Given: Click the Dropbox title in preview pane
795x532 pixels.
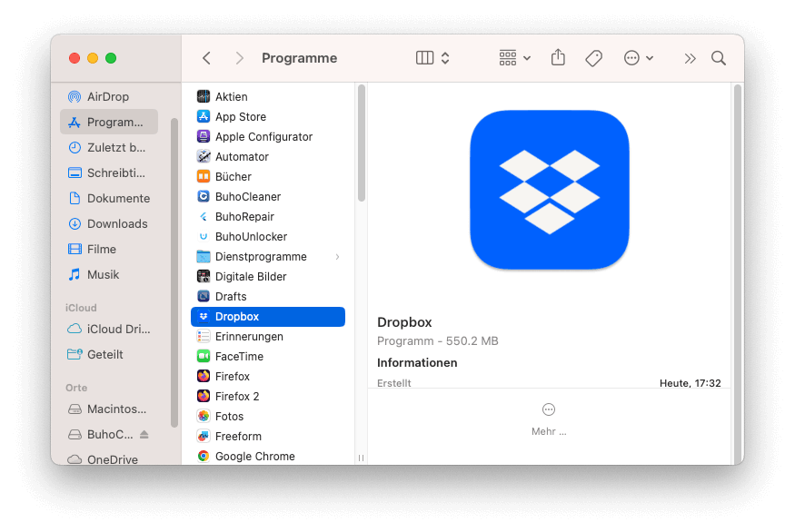Looking at the screenshot, I should tap(404, 322).
